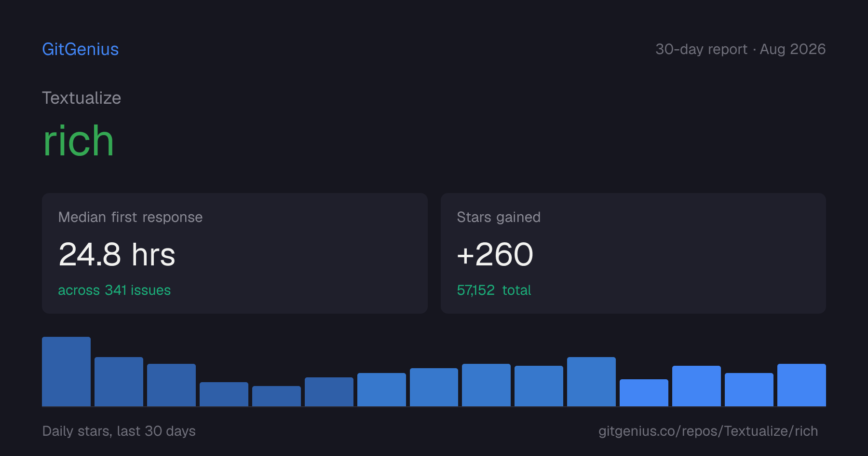The image size is (868, 456).
Task: Select the +260 stars value
Action: 495,254
